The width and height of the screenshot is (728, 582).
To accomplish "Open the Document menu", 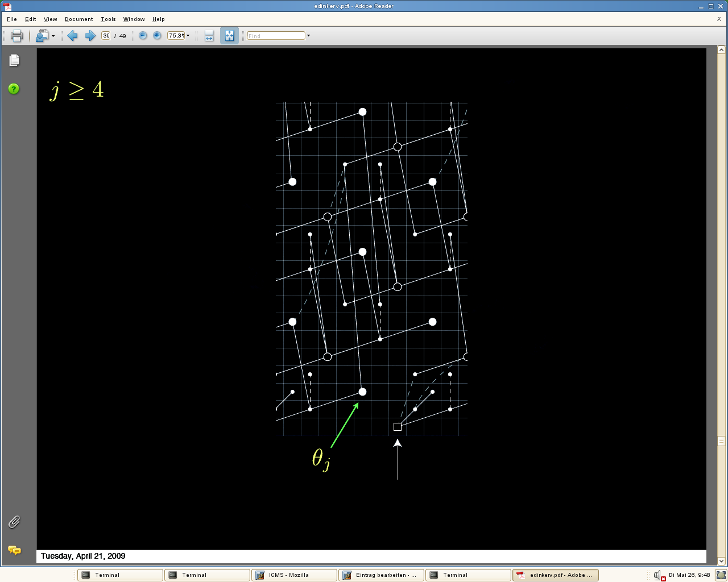I will [78, 19].
